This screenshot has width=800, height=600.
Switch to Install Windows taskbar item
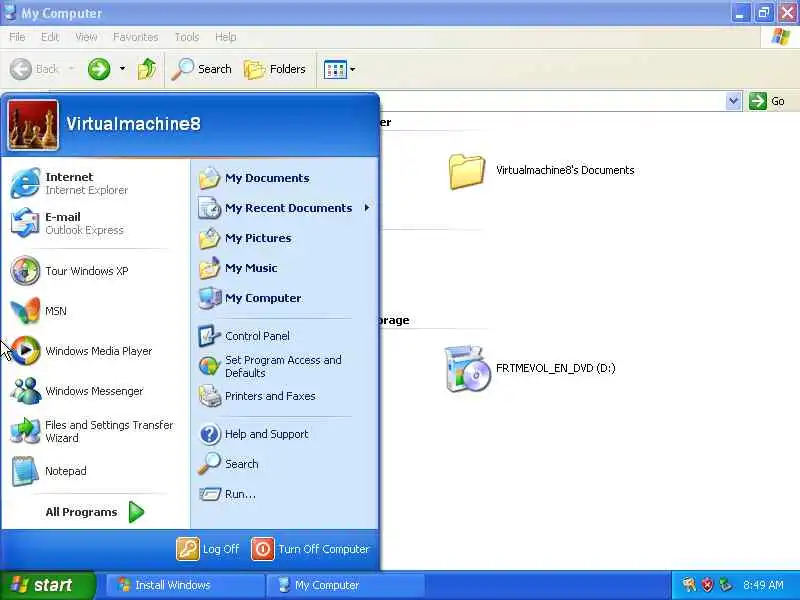click(185, 585)
